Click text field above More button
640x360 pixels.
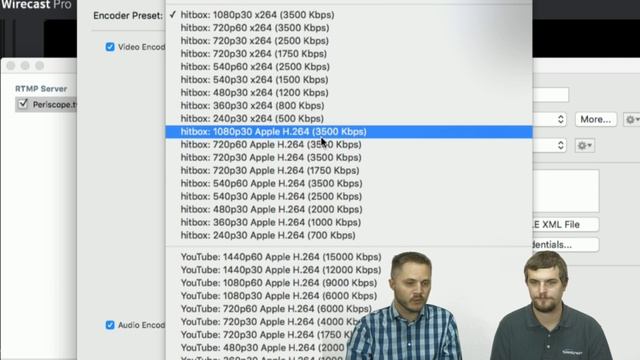pos(551,95)
